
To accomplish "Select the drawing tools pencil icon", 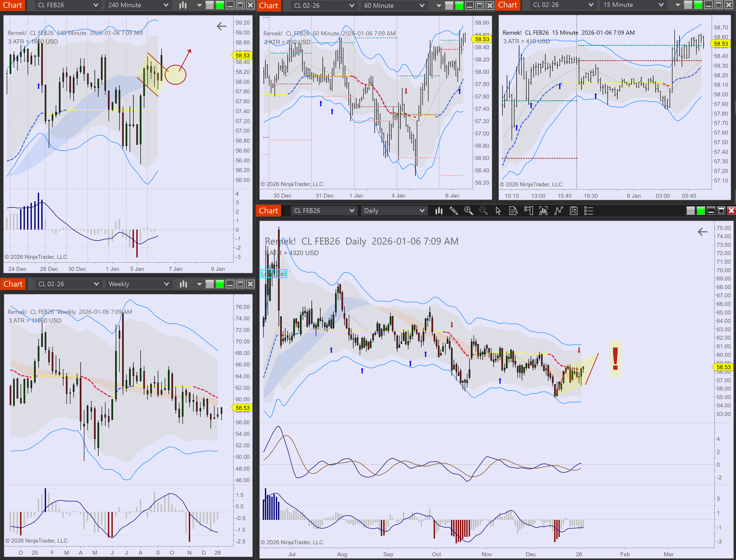I will coord(454,211).
